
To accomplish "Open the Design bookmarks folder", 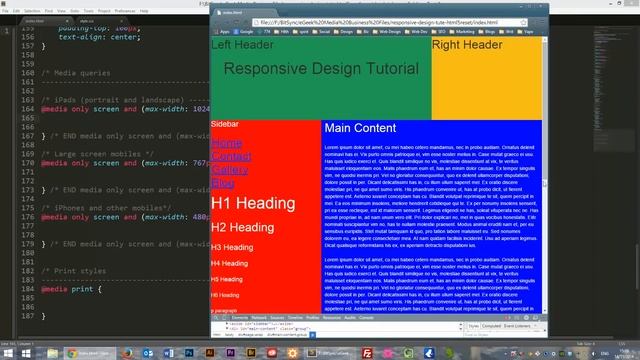I will pos(343,31).
